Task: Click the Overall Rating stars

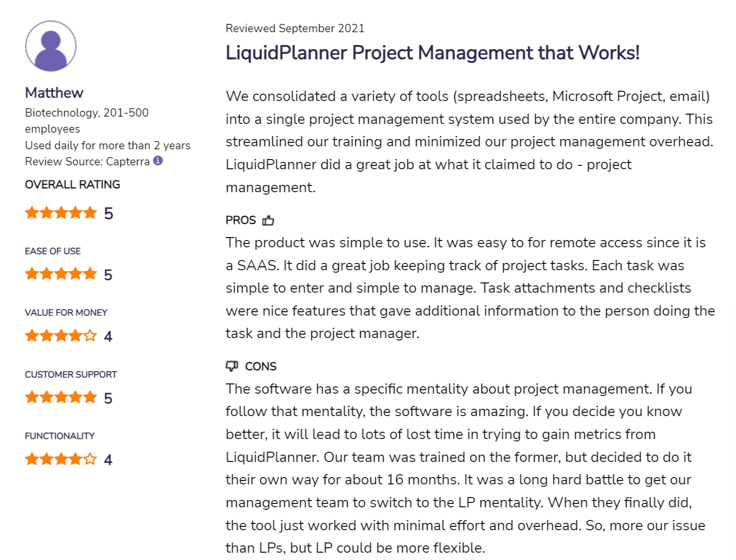Action: [61, 213]
